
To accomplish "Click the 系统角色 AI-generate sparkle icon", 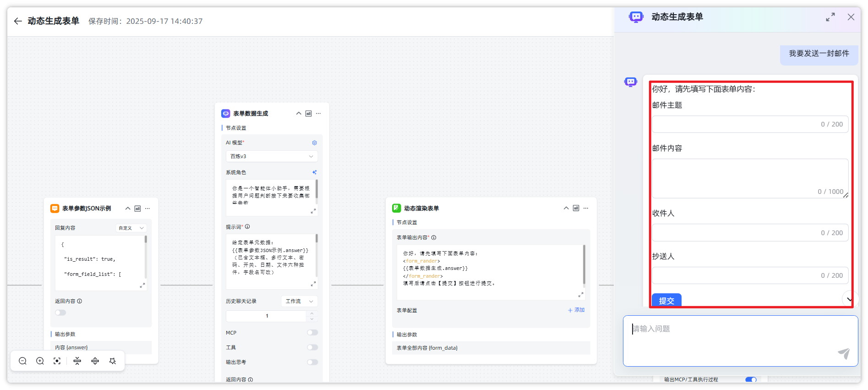I will point(315,172).
